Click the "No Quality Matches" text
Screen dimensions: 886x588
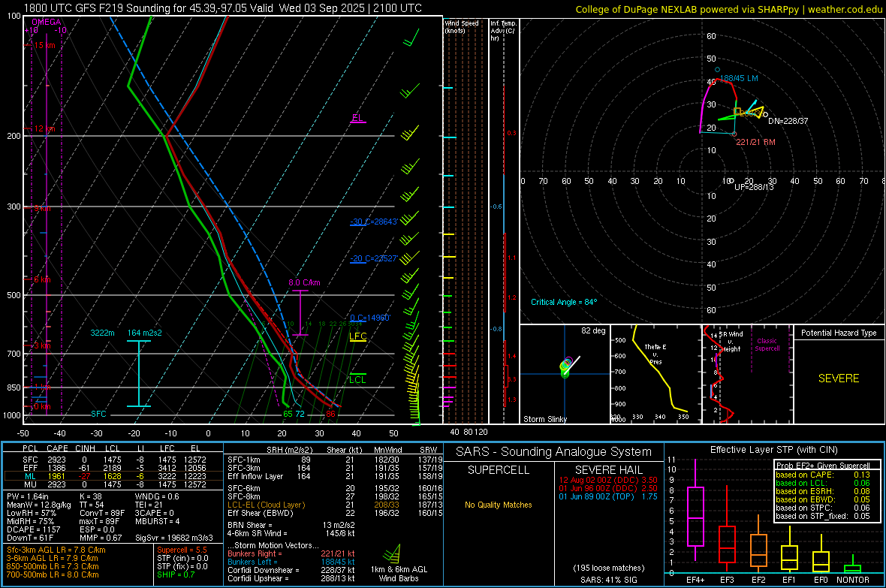pos(499,505)
